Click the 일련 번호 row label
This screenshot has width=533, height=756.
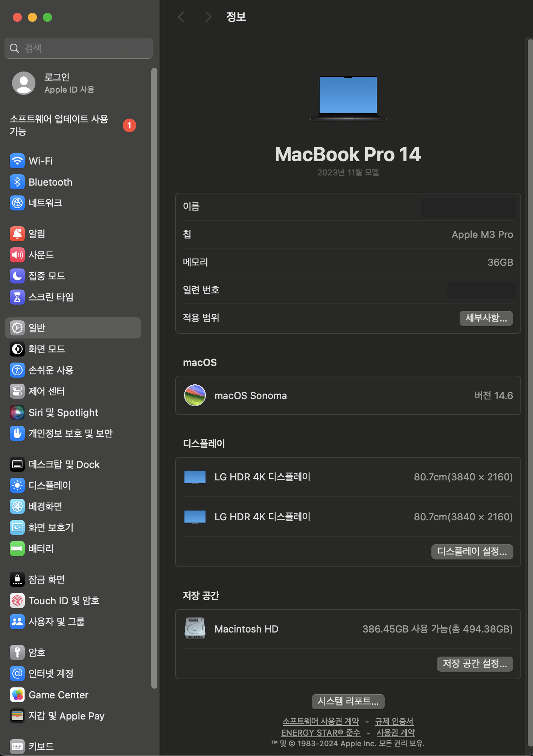pos(201,290)
